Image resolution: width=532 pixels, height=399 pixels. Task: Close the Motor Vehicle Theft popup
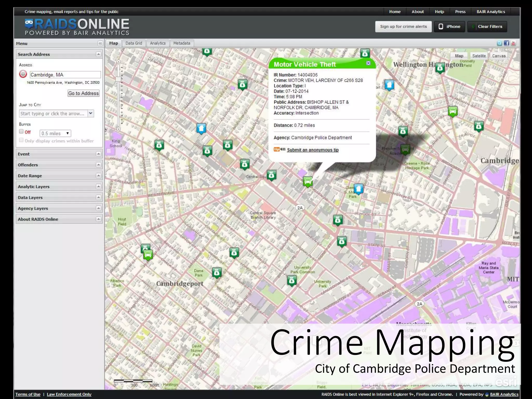point(368,63)
